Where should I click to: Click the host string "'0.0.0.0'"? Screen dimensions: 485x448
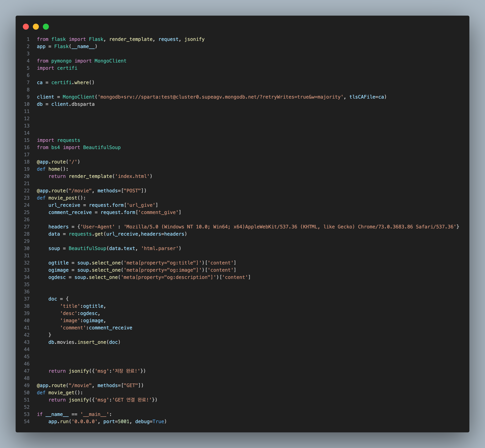tap(85, 422)
